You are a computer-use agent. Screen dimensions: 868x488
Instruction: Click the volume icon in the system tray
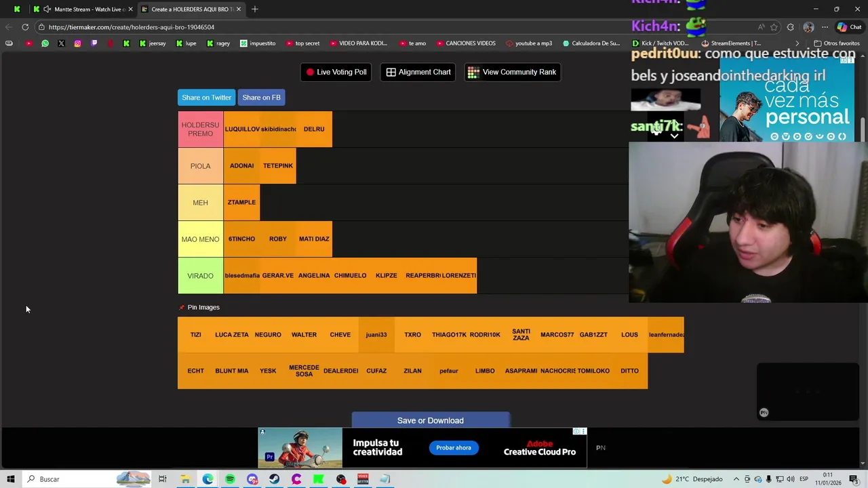click(791, 479)
